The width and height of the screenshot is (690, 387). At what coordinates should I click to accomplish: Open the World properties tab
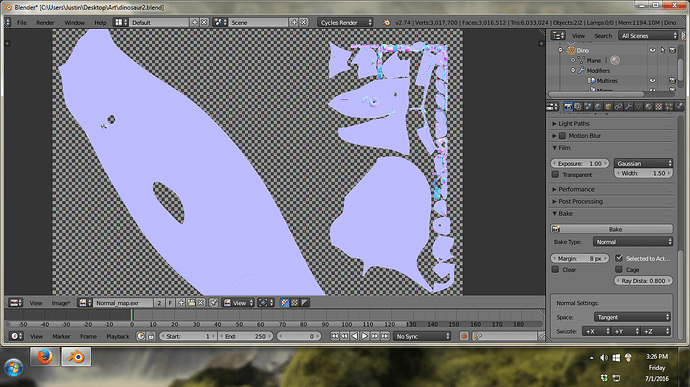pyautogui.click(x=598, y=107)
